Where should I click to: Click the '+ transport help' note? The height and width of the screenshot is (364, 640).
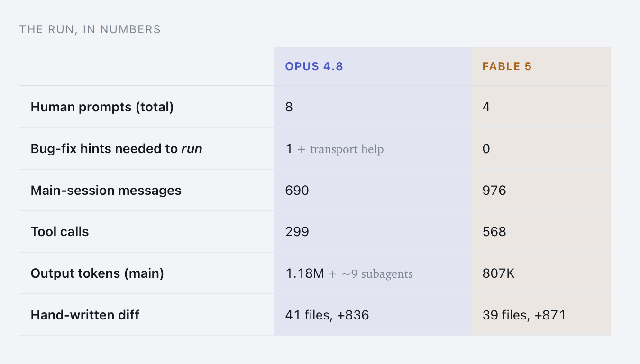click(x=341, y=149)
